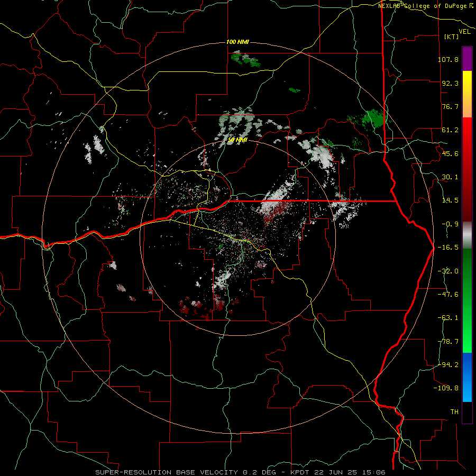
Task: Click the blue segment of velocity scale
Action: coord(467,377)
